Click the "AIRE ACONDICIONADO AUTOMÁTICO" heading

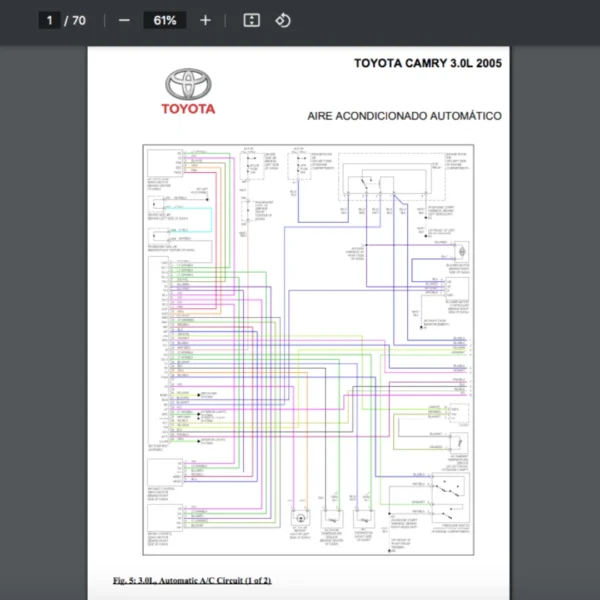404,116
